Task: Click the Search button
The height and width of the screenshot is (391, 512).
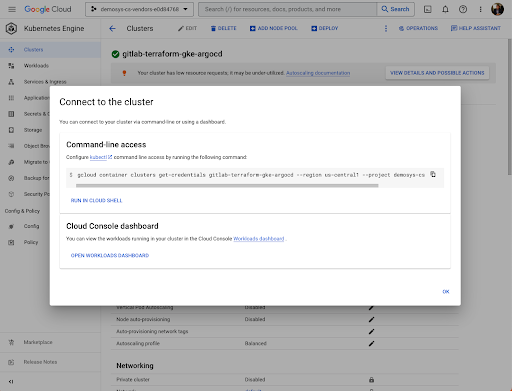Action: tap(396, 9)
